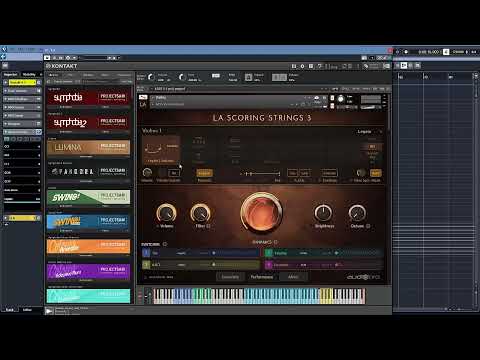Viewport: 480px width, 360px height.
Task: Open the Symphobia 2 library banner
Action: coord(89,122)
